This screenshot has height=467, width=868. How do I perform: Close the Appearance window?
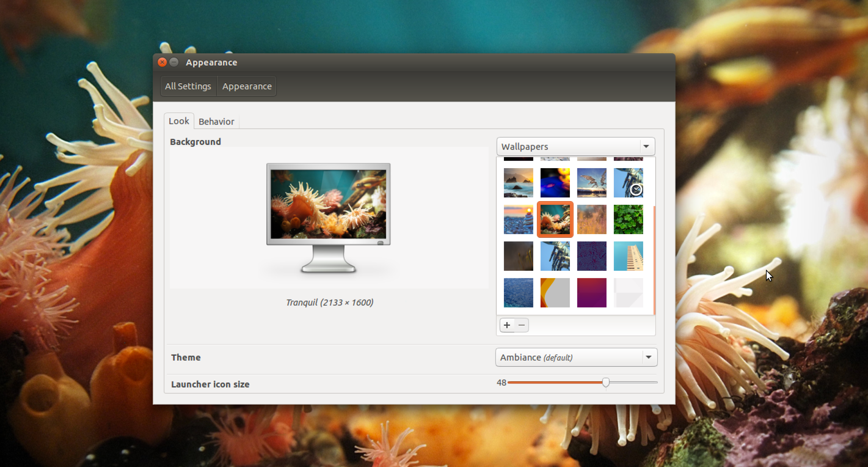[x=162, y=62]
